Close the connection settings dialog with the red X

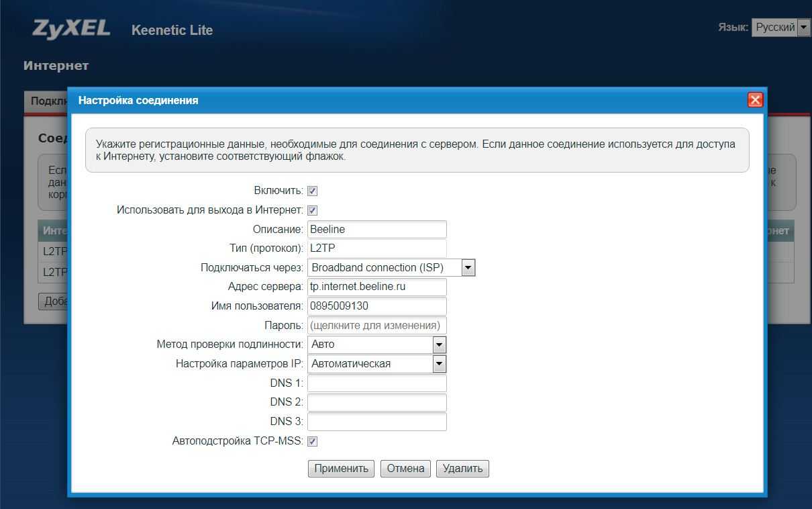[x=755, y=100]
